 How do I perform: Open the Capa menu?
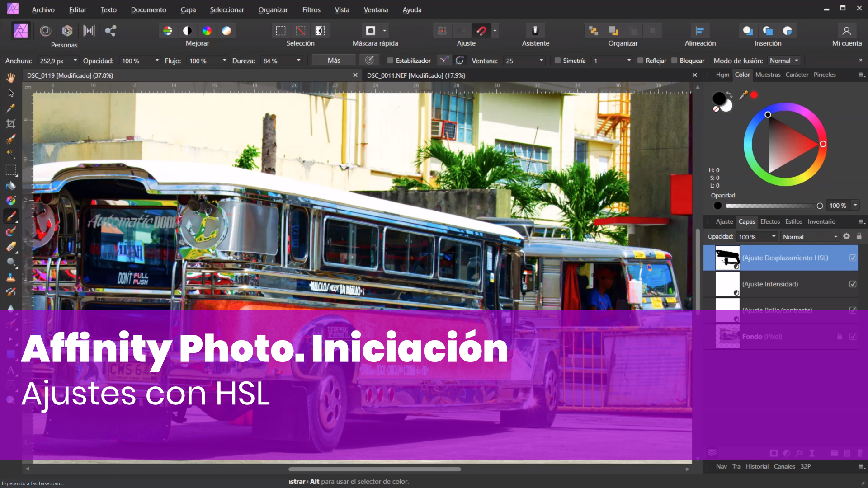pyautogui.click(x=188, y=9)
